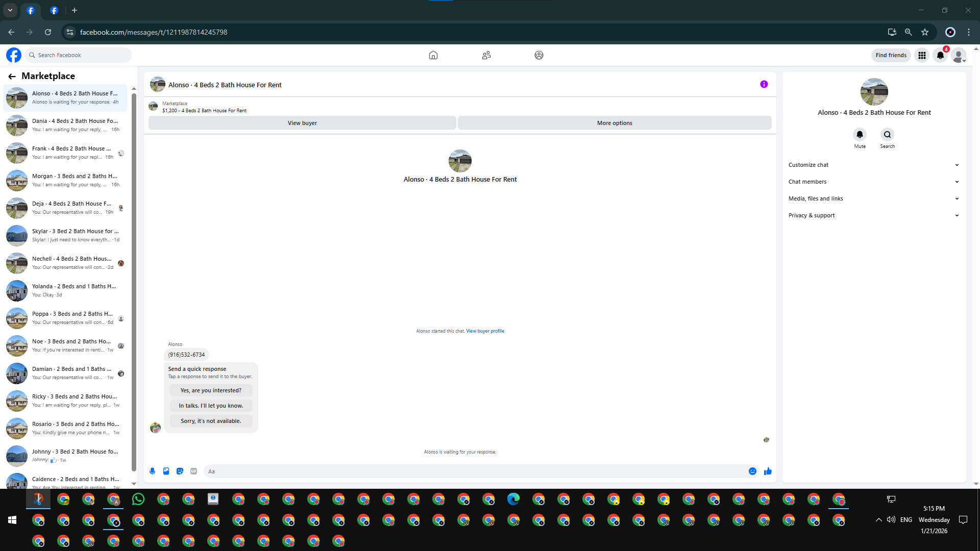This screenshot has height=551, width=980.
Task: Open the Friends tab
Action: (486, 55)
